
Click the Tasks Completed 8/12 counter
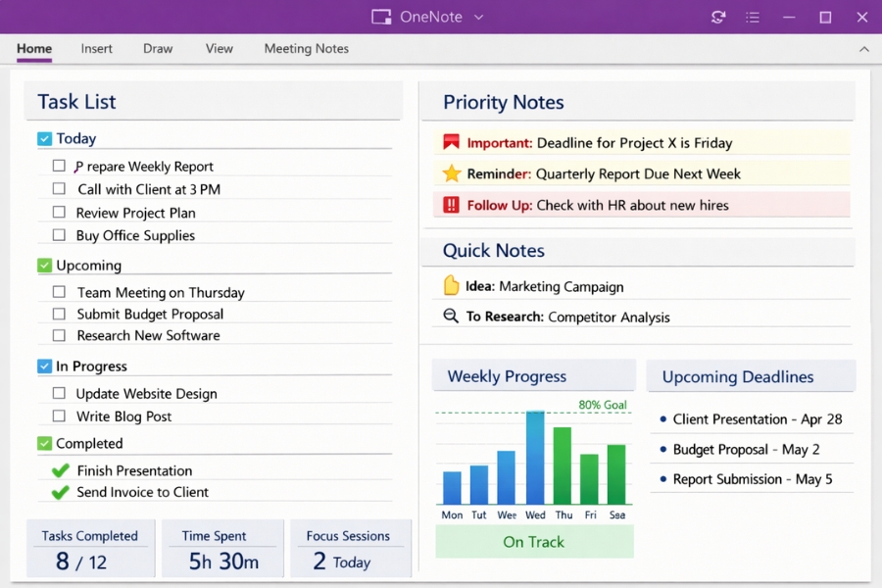click(91, 548)
